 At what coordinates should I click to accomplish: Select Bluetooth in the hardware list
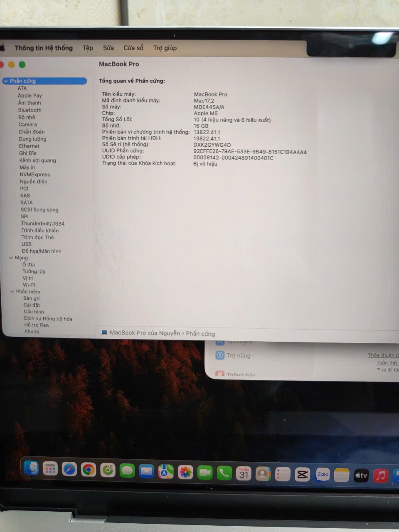(x=30, y=110)
